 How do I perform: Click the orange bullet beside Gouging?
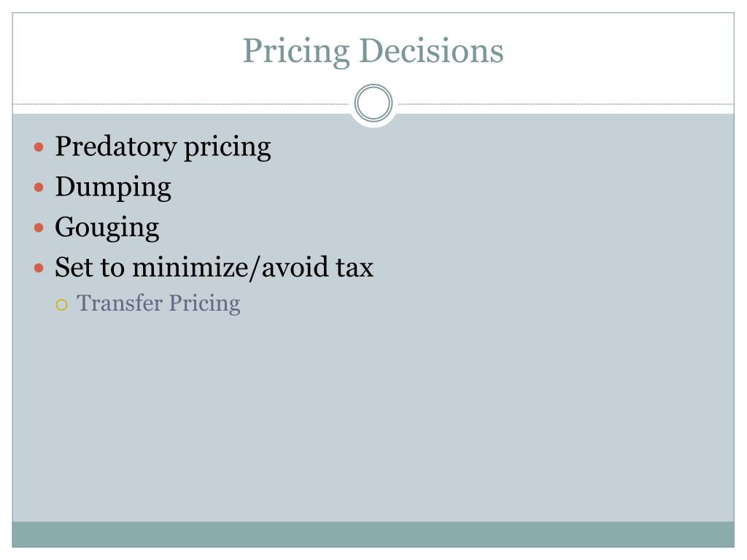[39, 227]
